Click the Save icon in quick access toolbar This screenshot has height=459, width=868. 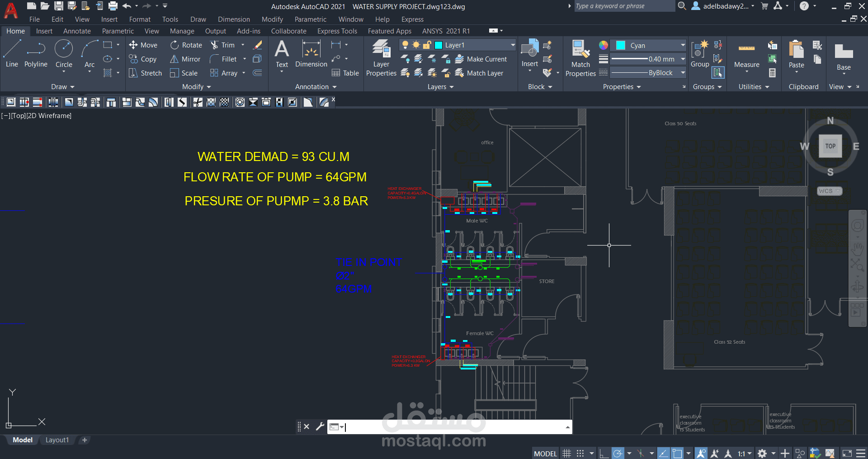pos(59,6)
